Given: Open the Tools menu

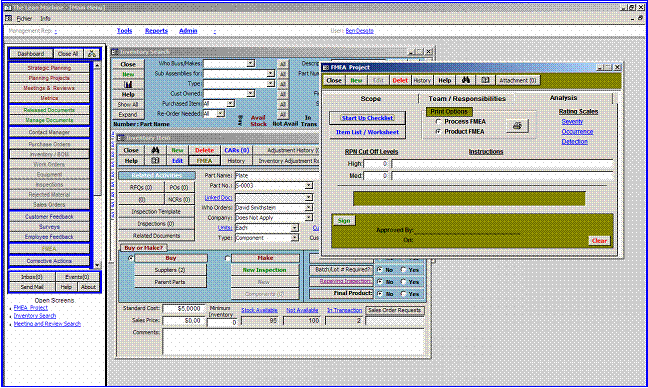Looking at the screenshot, I should (124, 31).
